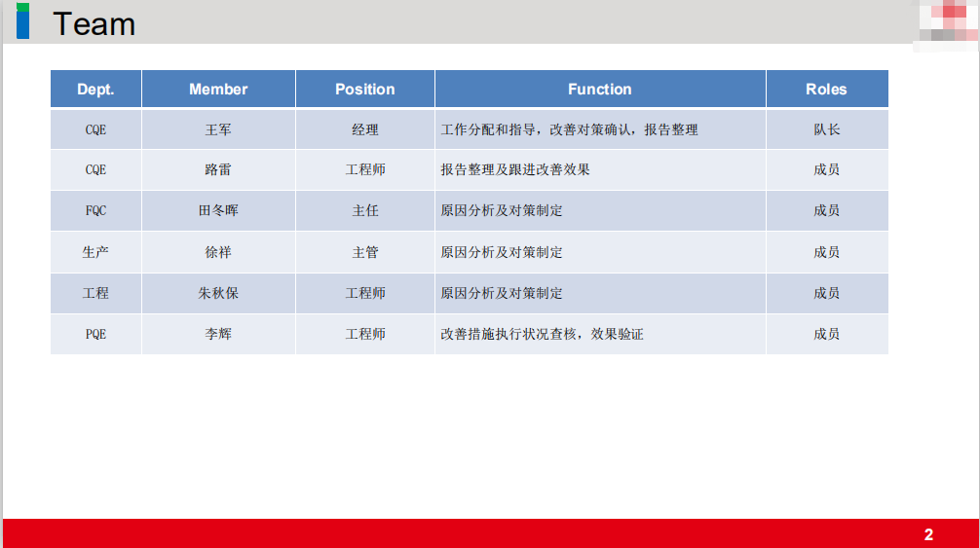Click function text "工作分配和指导，改善对策确认，报告整理"
The height and width of the screenshot is (548, 980).
coord(569,129)
